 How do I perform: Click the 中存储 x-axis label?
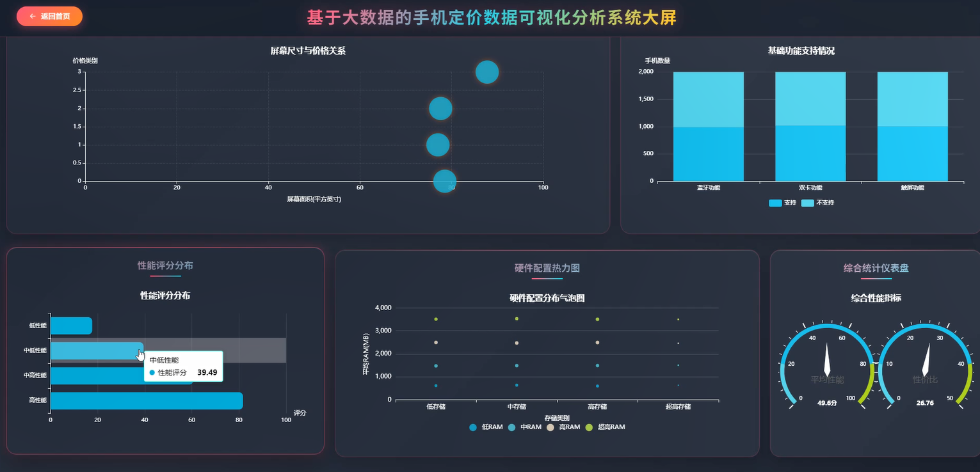[517, 407]
